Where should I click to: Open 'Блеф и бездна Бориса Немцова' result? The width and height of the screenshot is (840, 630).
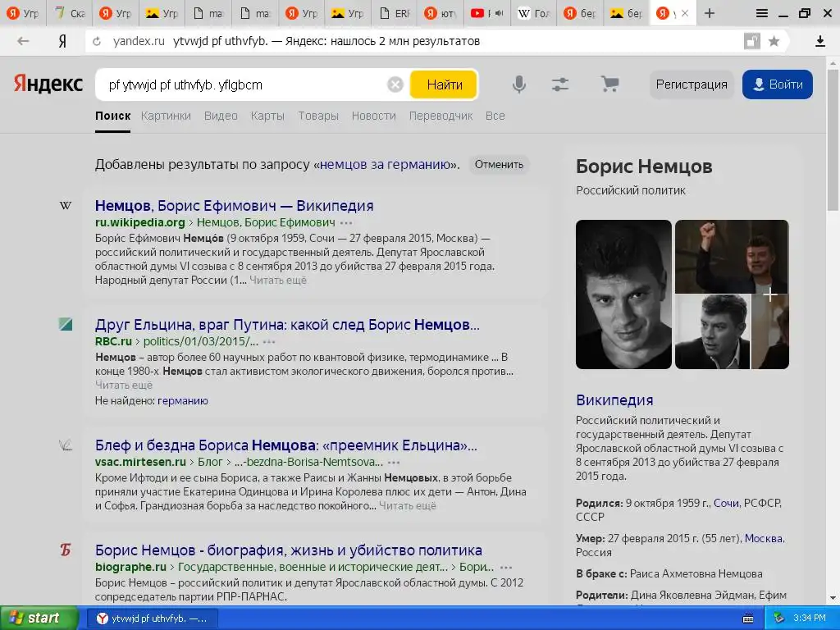pos(286,445)
